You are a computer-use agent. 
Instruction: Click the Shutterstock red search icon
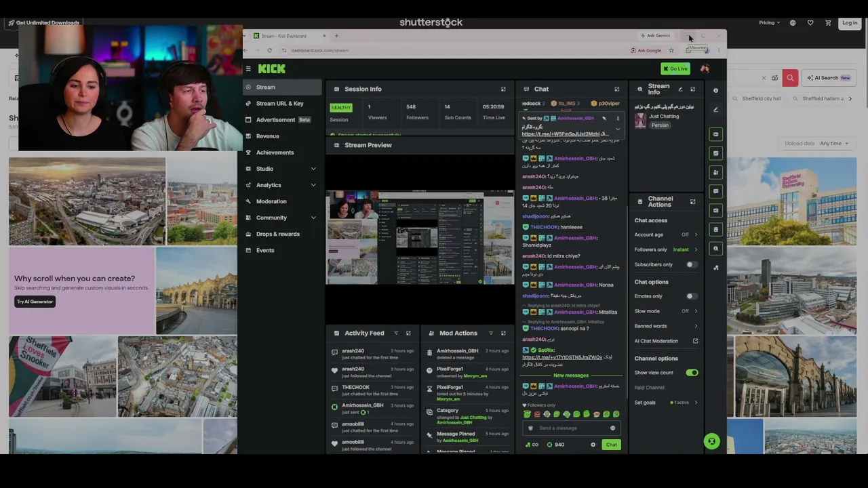(790, 78)
